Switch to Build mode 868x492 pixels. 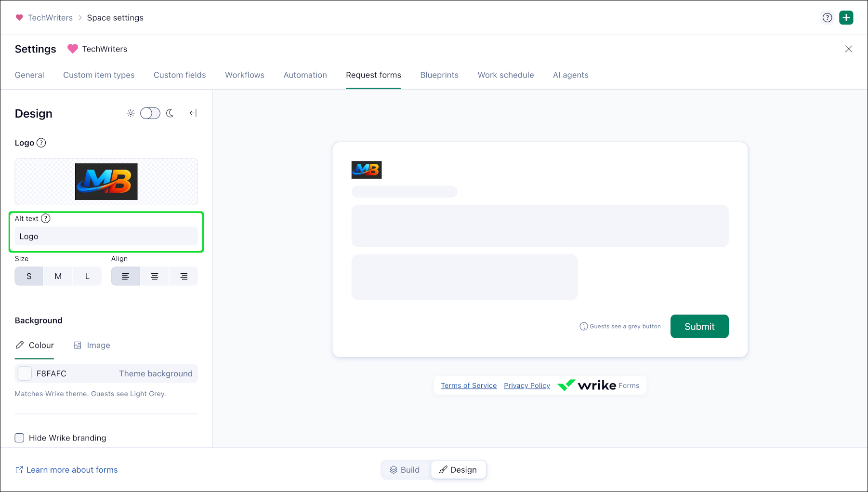click(406, 470)
